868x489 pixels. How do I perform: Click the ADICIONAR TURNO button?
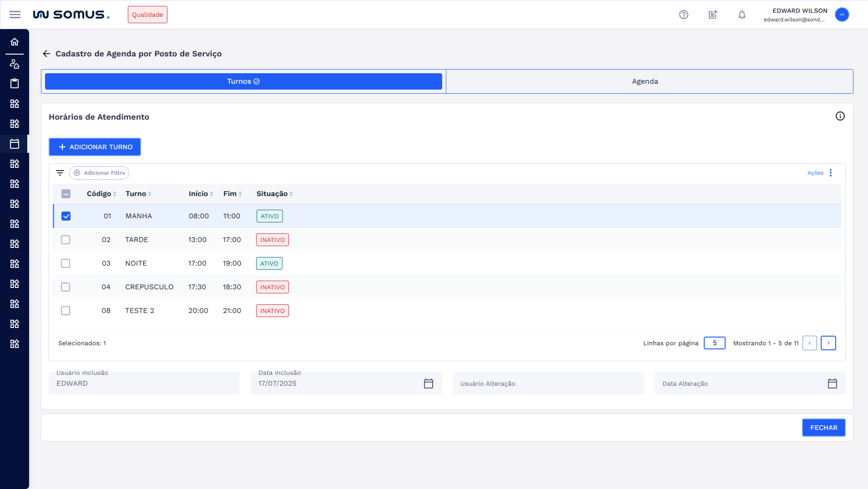[95, 147]
